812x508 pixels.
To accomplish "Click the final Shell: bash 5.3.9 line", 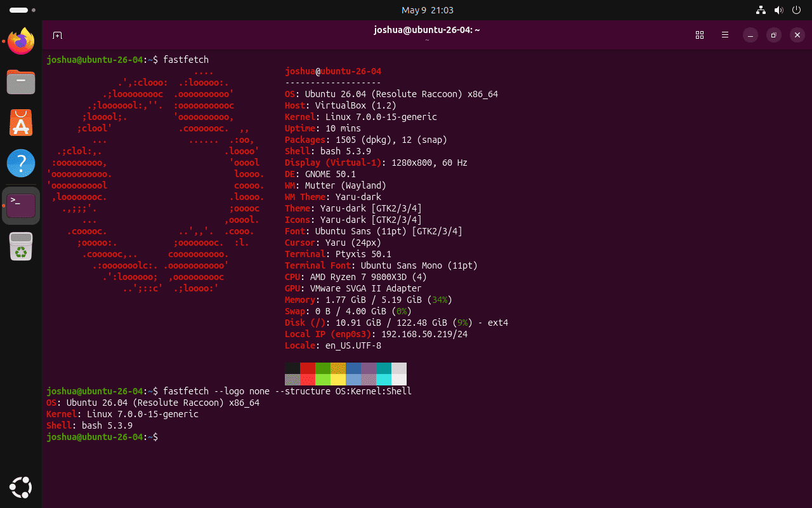I will [89, 425].
